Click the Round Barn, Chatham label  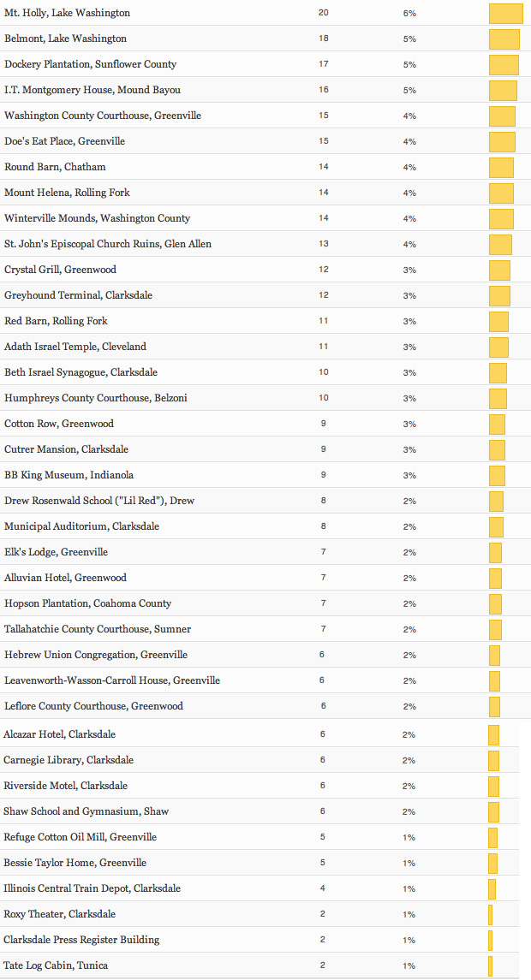(x=55, y=167)
